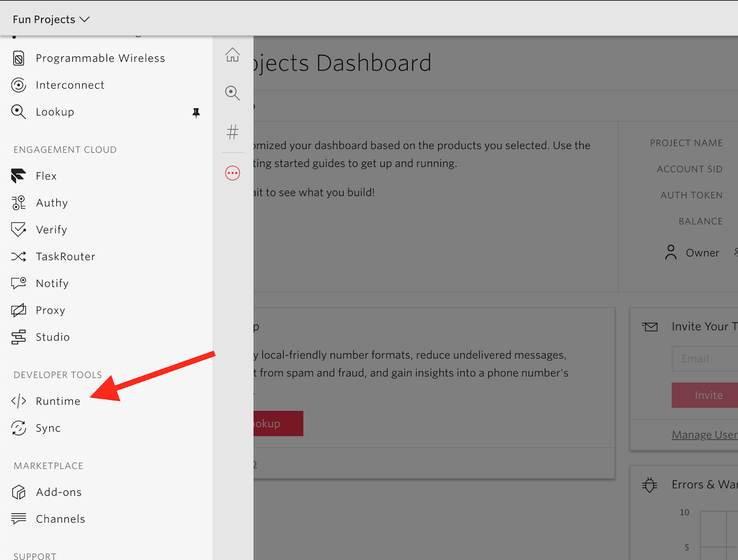The height and width of the screenshot is (560, 738).
Task: Click the Interconnect icon
Action: (x=18, y=85)
